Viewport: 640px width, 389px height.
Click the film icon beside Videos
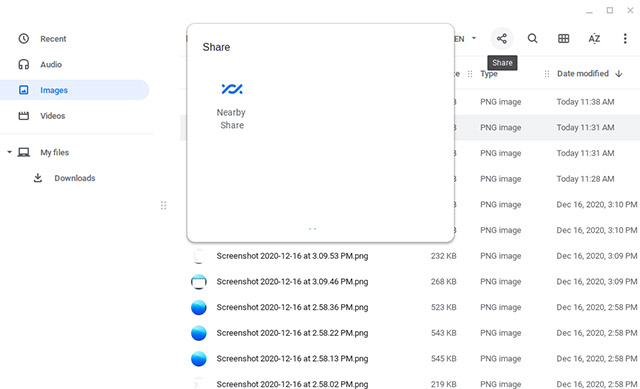click(x=24, y=116)
